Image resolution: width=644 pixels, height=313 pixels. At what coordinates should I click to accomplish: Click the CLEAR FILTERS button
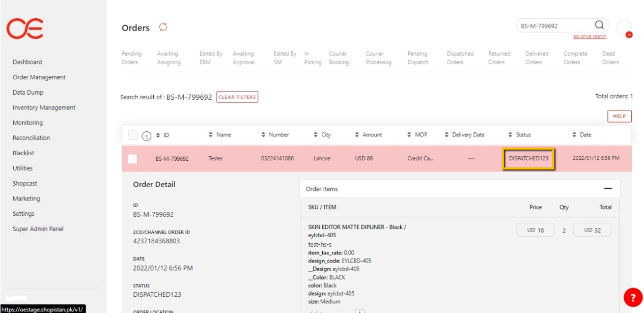(x=237, y=97)
